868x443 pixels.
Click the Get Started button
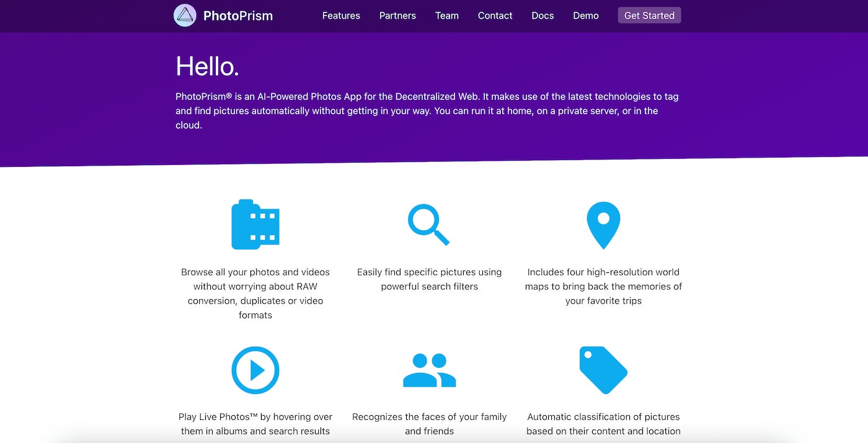tap(649, 16)
